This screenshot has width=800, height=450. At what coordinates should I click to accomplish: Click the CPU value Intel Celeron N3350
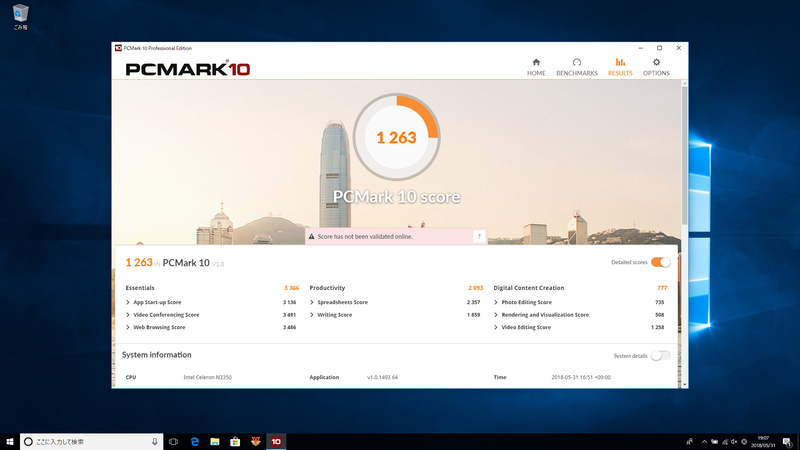click(207, 377)
